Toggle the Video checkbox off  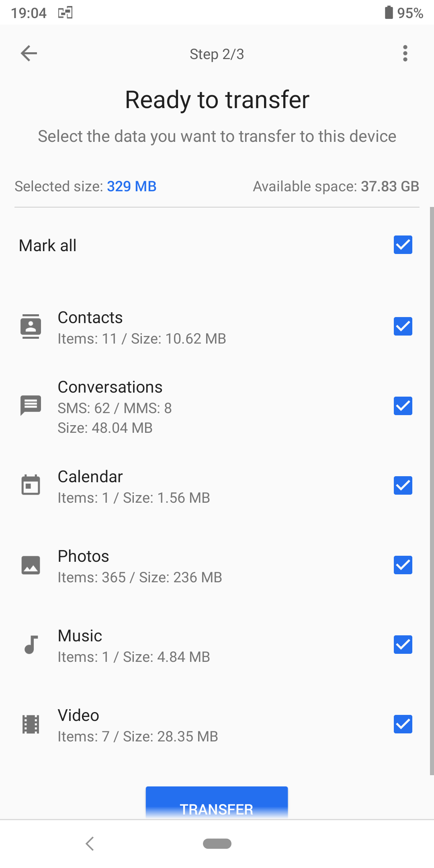[x=403, y=724]
